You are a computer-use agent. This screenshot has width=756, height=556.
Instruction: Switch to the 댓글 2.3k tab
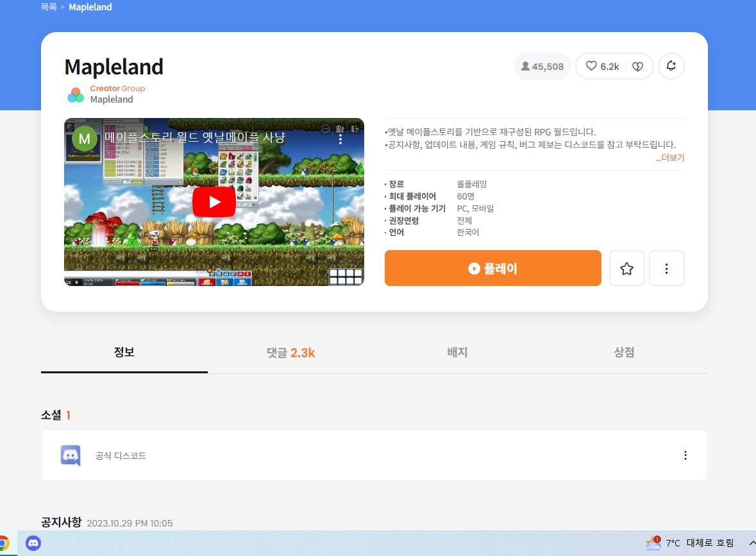(x=290, y=353)
